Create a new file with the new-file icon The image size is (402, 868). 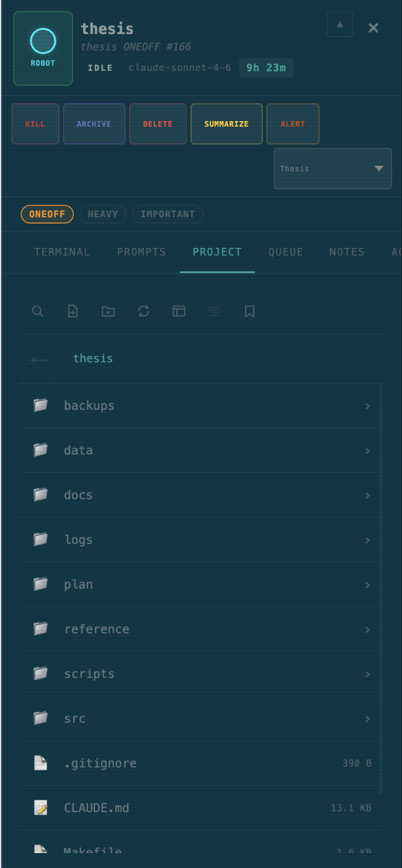[73, 311]
